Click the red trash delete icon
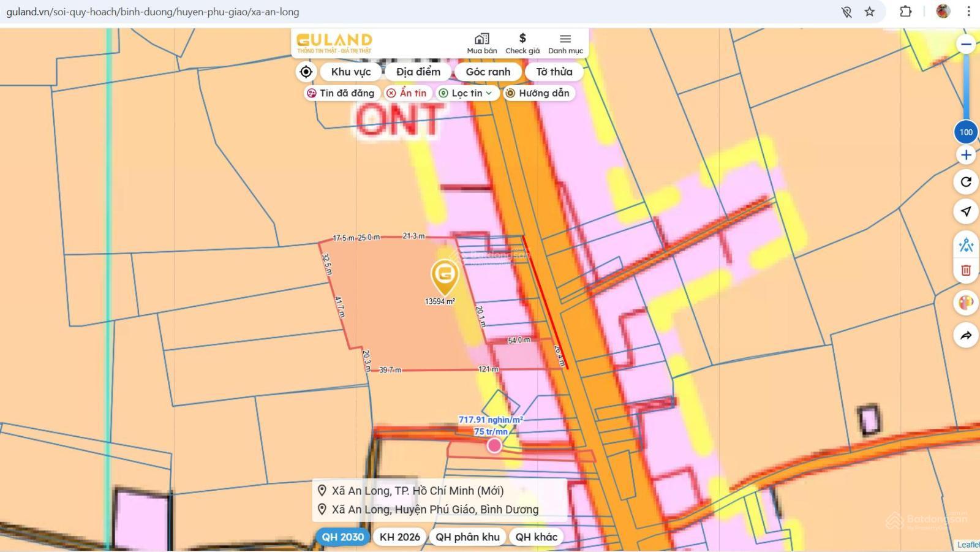The width and height of the screenshot is (980, 552). point(966,270)
